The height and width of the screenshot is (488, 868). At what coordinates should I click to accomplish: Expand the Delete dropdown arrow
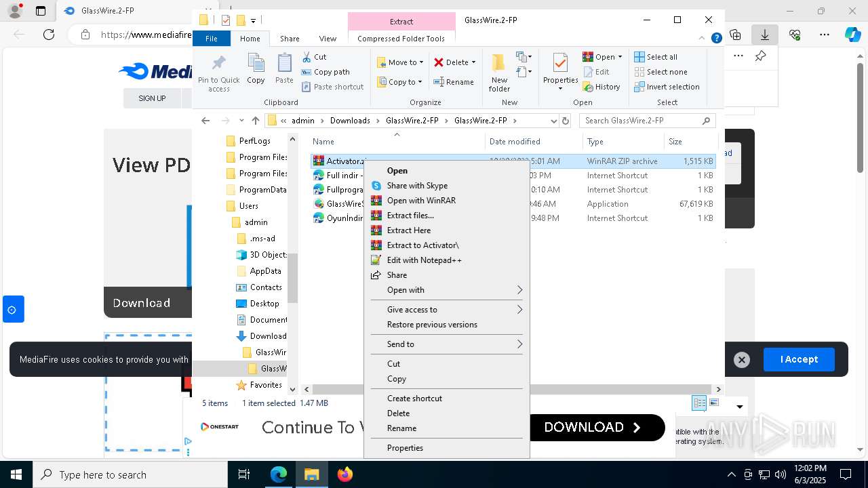(x=473, y=62)
